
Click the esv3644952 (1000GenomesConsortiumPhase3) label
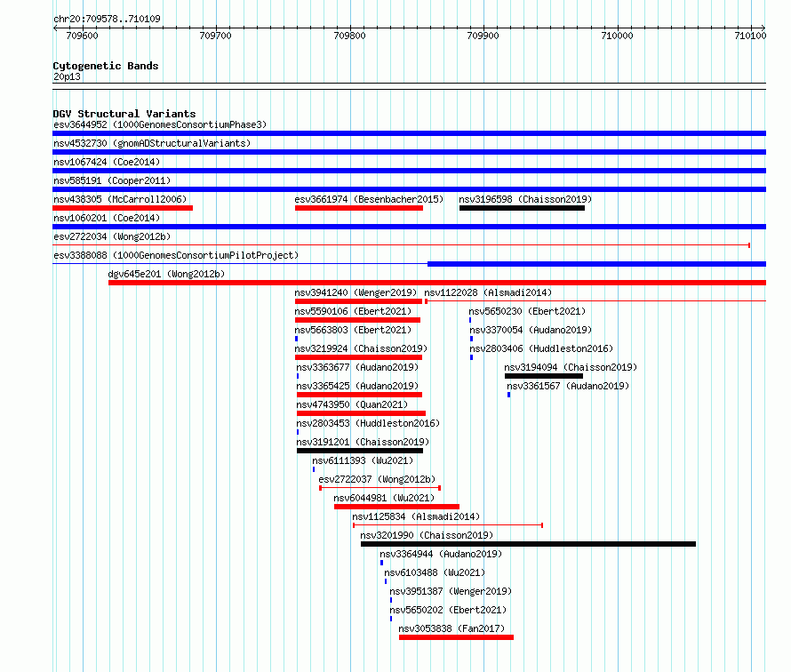click(160, 124)
